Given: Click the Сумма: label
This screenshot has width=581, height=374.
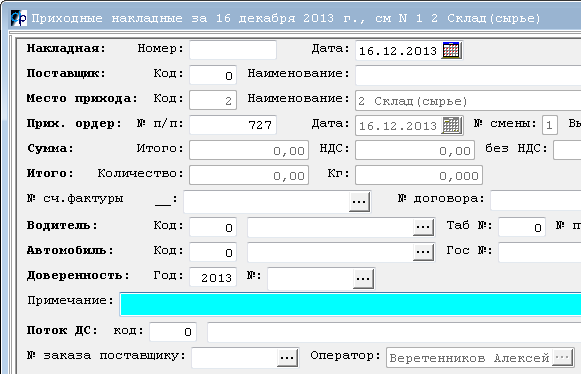Looking at the screenshot, I should point(50,149).
